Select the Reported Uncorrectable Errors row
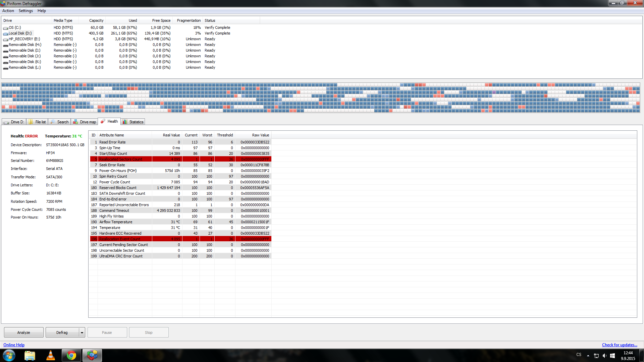 point(180,205)
